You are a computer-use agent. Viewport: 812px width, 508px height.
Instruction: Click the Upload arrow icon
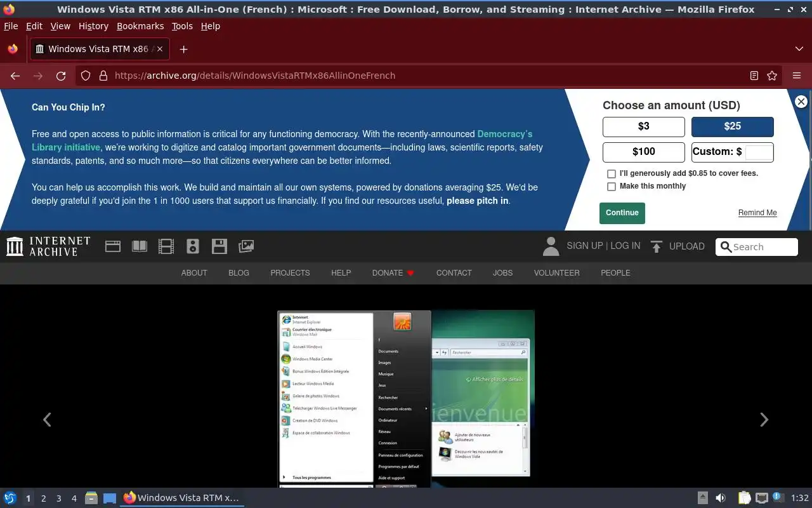point(657,246)
